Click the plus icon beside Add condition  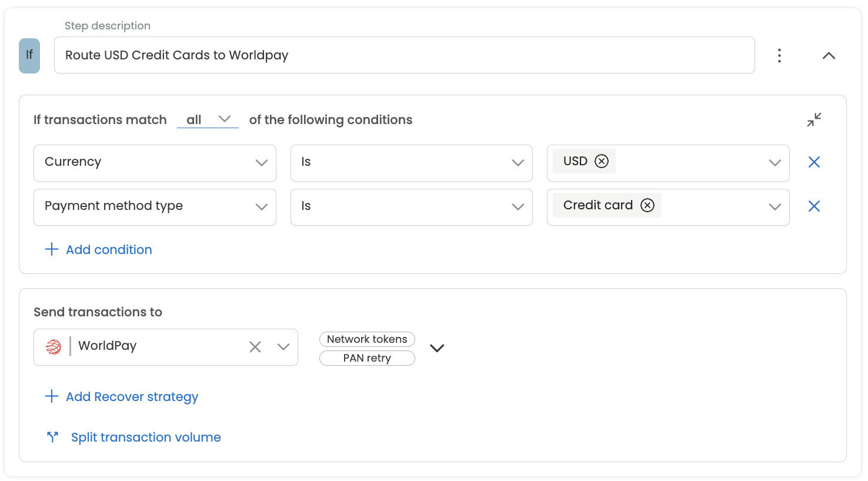(x=52, y=249)
